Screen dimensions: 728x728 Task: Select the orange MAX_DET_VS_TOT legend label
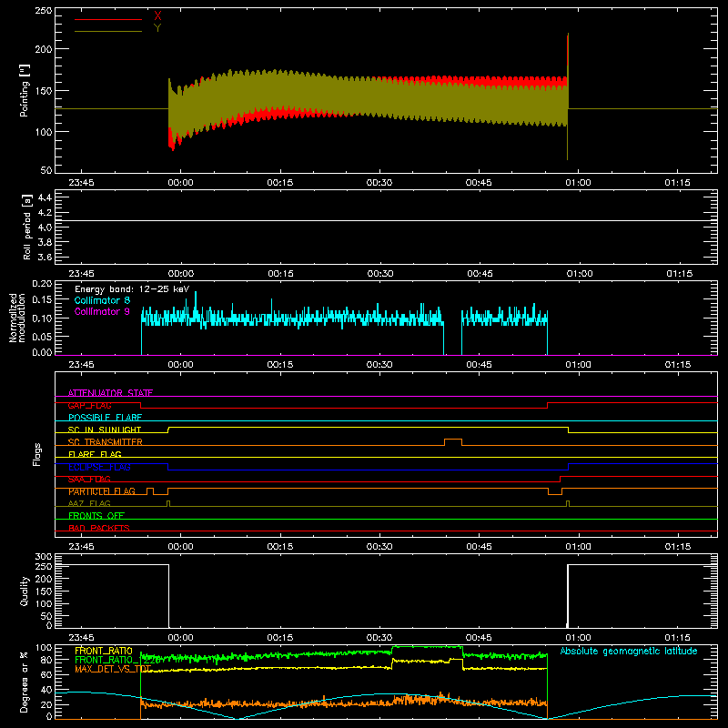coord(113,669)
